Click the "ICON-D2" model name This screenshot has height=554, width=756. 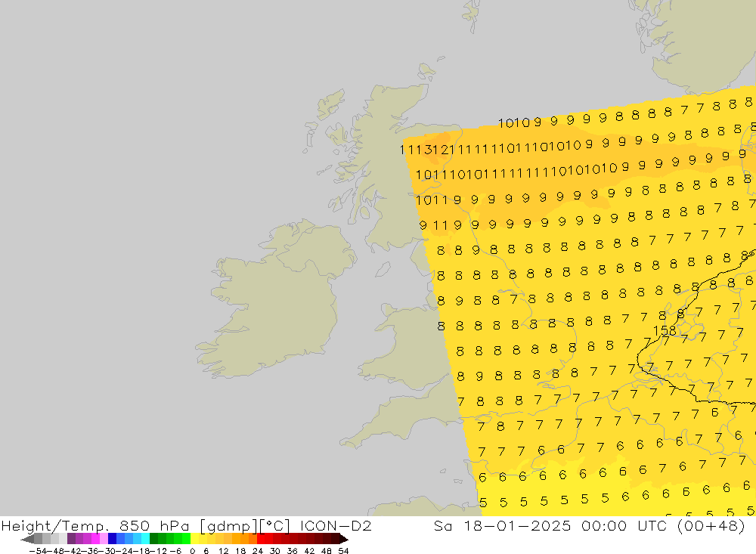coord(336,525)
